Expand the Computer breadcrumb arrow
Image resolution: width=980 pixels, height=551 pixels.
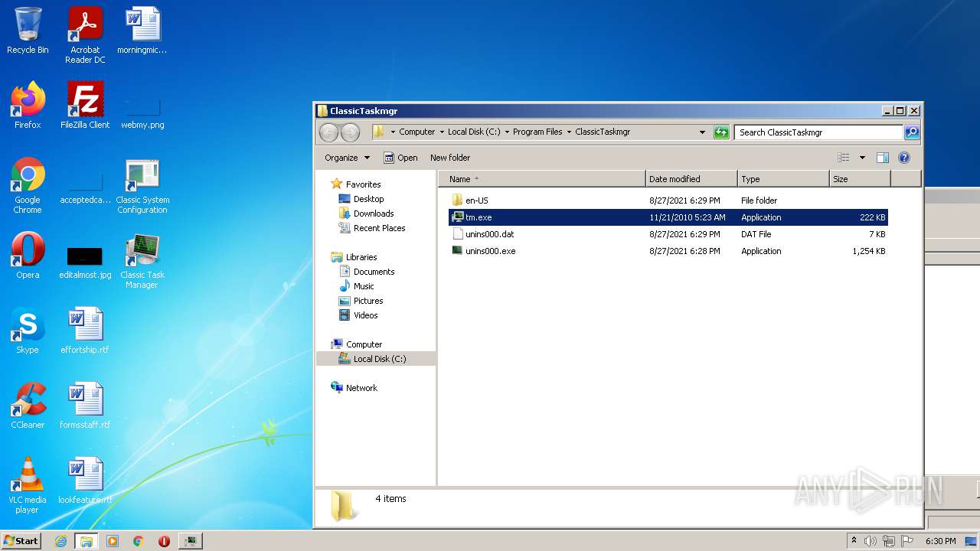(441, 132)
